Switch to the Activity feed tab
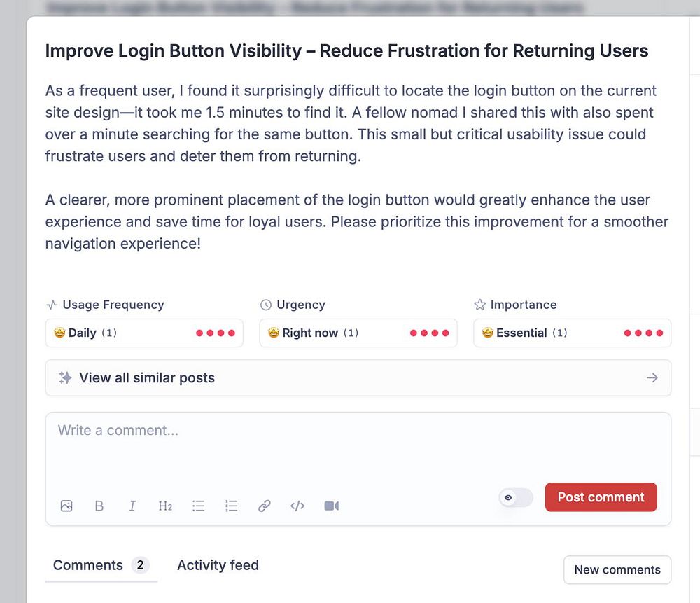This screenshot has height=603, width=700. 218,565
